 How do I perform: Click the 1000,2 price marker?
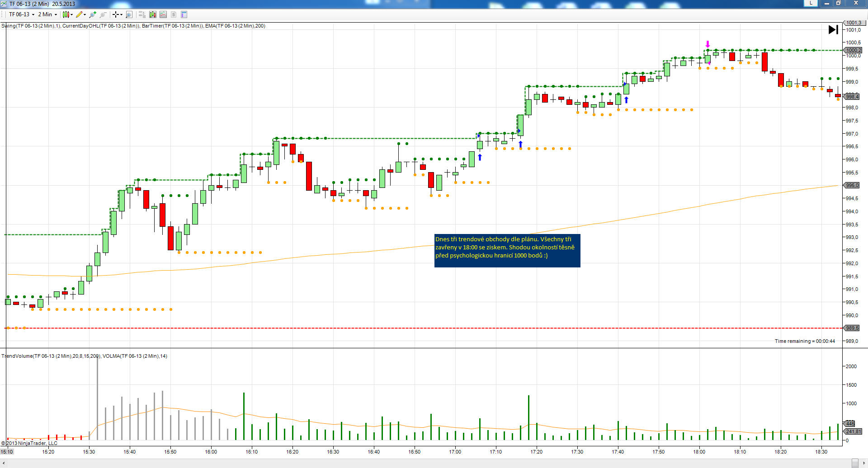854,50
